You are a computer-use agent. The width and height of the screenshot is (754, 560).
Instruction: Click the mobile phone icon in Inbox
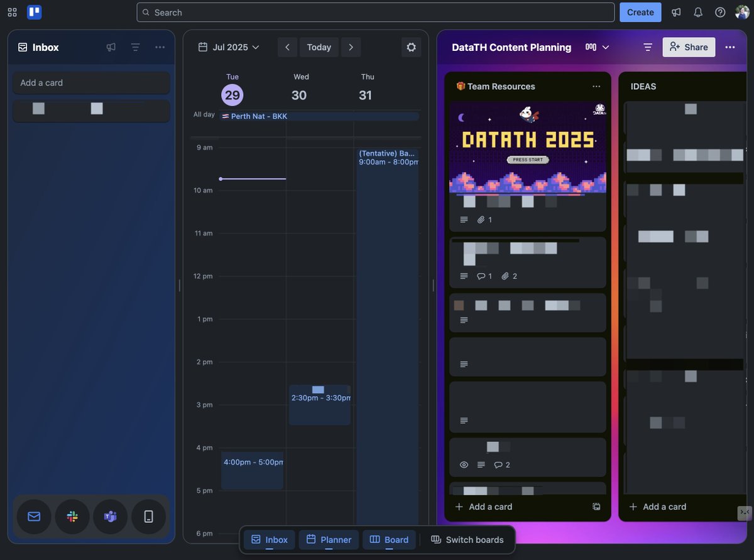148,517
